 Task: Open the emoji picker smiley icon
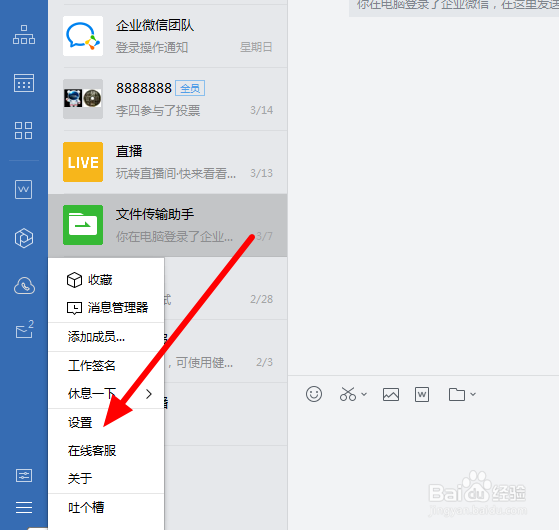click(314, 394)
